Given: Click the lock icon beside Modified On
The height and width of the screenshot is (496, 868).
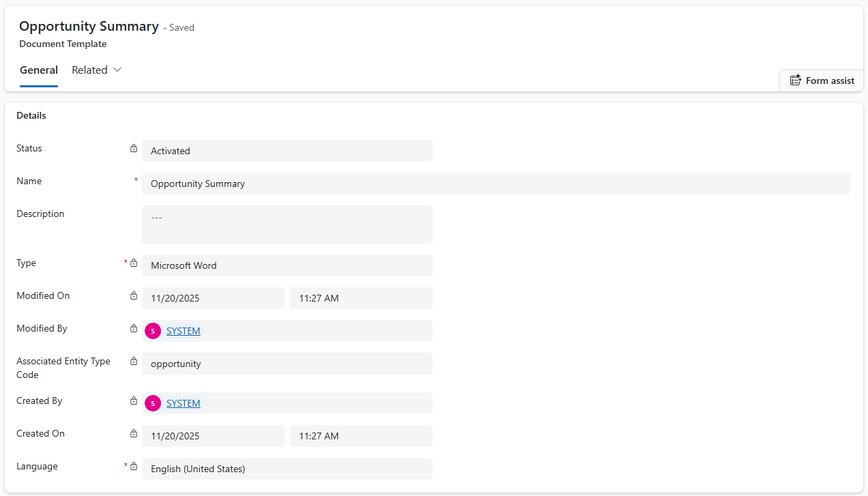Looking at the screenshot, I should pos(134,295).
